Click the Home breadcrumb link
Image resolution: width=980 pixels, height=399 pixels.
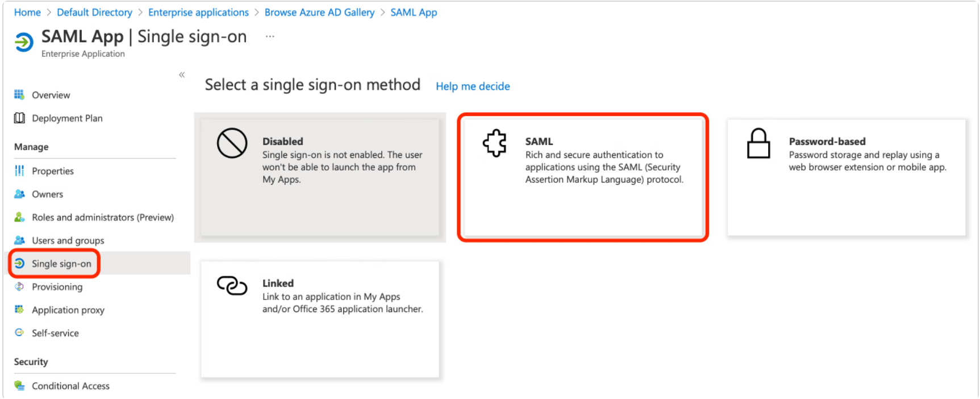(27, 13)
